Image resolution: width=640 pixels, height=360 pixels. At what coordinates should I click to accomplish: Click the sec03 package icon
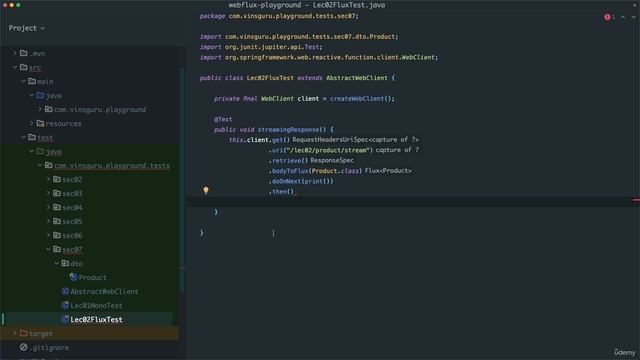click(57, 193)
